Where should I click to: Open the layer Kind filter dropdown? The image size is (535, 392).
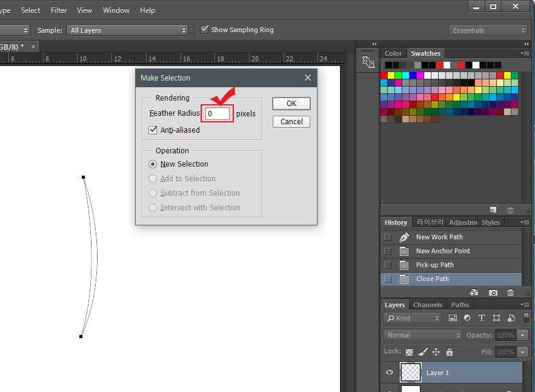tap(413, 318)
